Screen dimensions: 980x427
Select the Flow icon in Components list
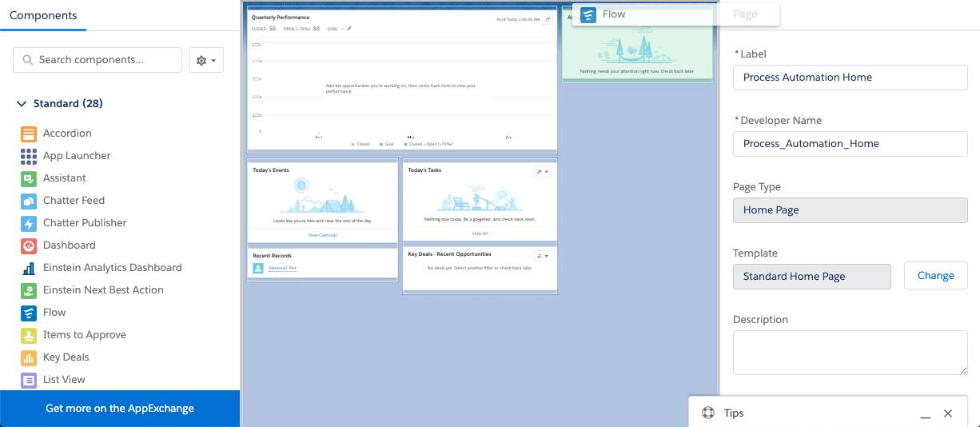tap(29, 313)
